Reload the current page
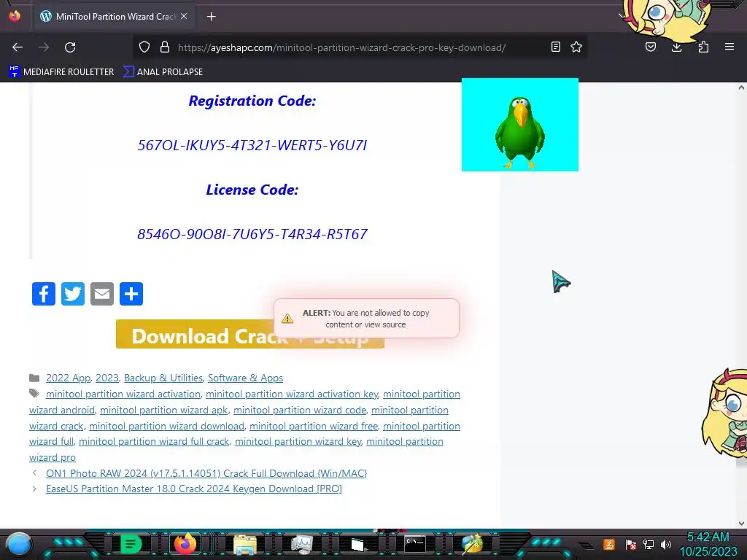The image size is (747, 560). point(70,47)
